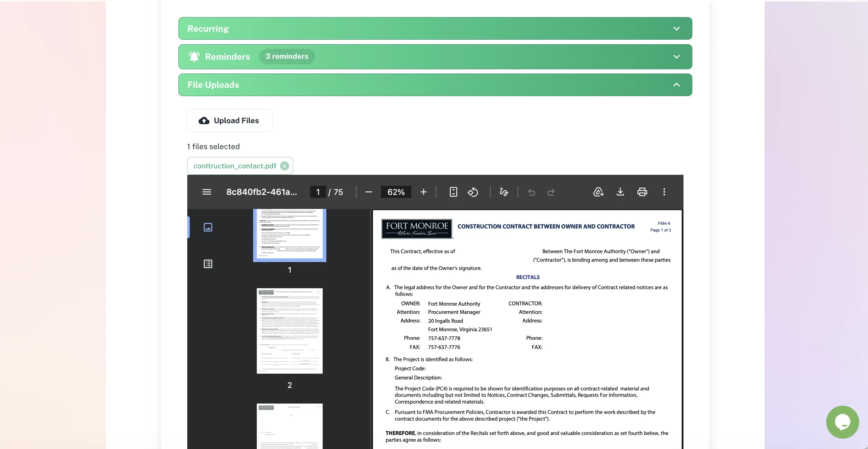The image size is (868, 449).
Task: Click the 62% zoom level field
Action: coord(396,192)
